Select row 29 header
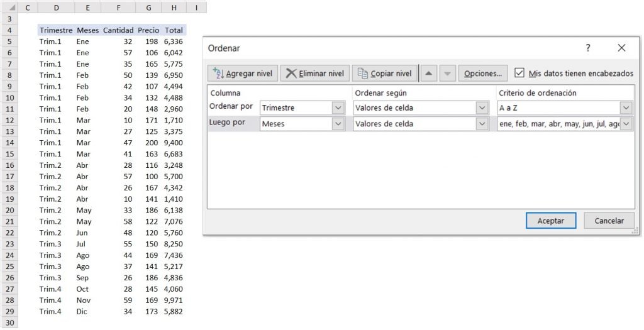Viewport: 644px width, 330px height. coord(10,312)
